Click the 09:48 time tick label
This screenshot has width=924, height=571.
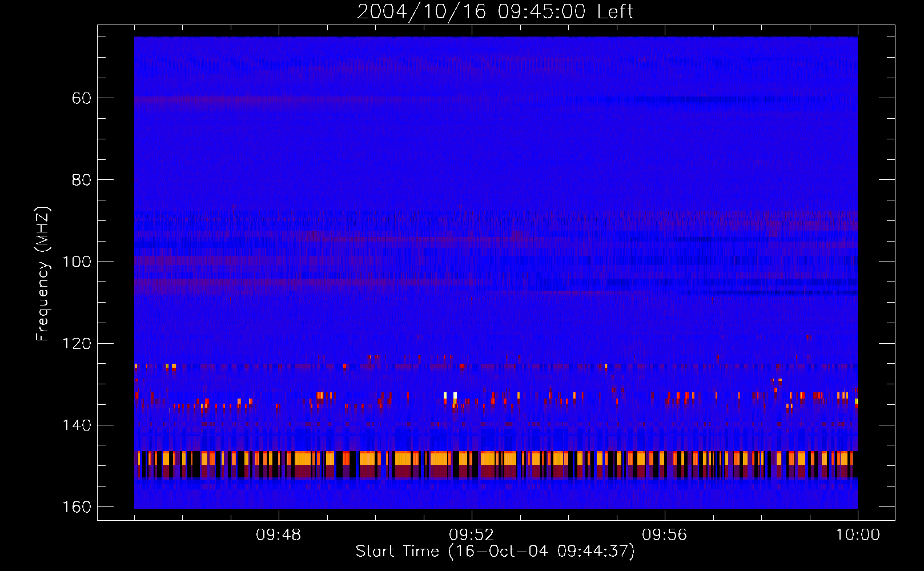(278, 535)
